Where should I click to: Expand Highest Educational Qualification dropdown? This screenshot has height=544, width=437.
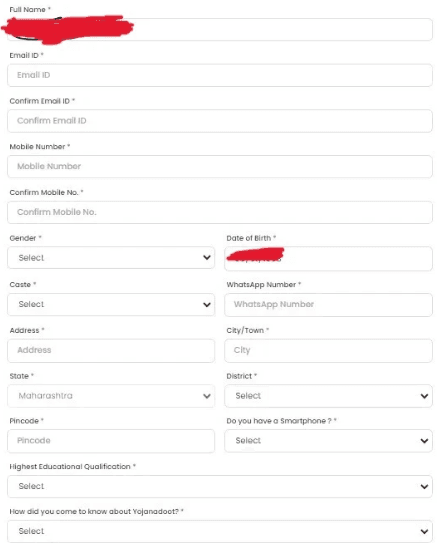tap(220, 486)
